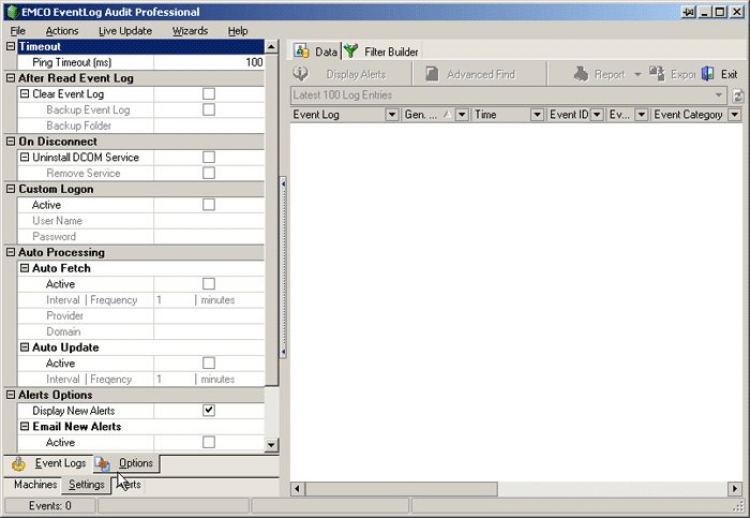This screenshot has height=518, width=750.
Task: Collapse the Clear Event Log group
Action: click(x=24, y=94)
